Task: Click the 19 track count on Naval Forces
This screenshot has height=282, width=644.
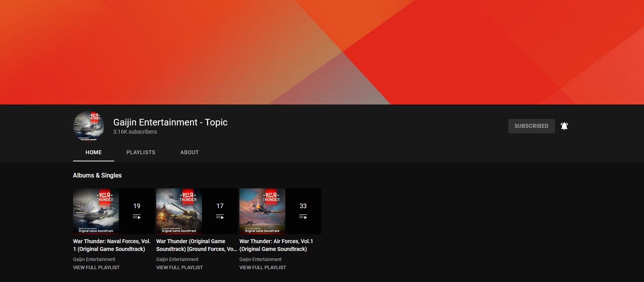Action: coord(137,206)
